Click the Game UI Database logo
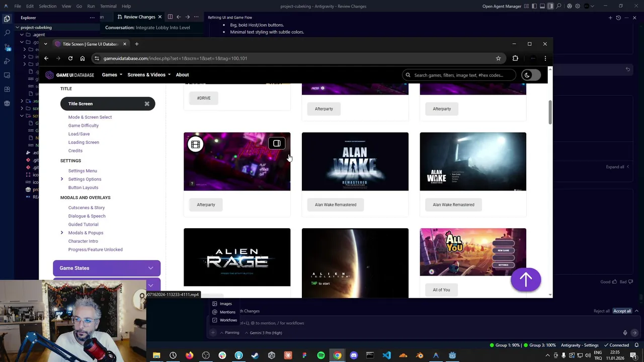This screenshot has height=362, width=644. tap(70, 75)
